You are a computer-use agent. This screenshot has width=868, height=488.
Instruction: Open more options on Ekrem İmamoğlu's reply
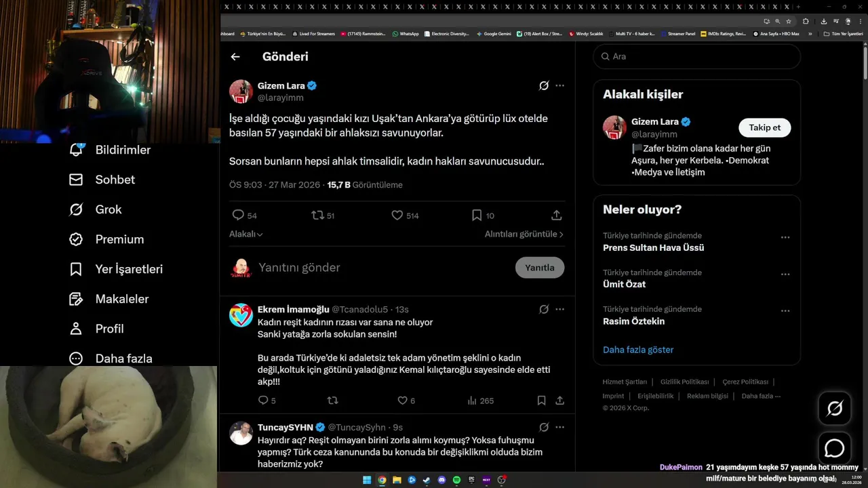click(x=559, y=309)
